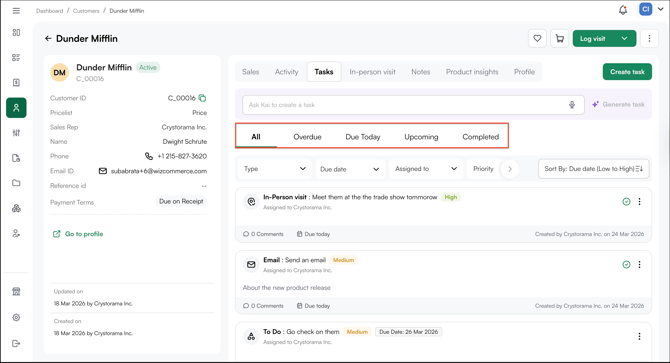Mark In-Person visit task as complete
Screen dimensions: 670x363
626,202
